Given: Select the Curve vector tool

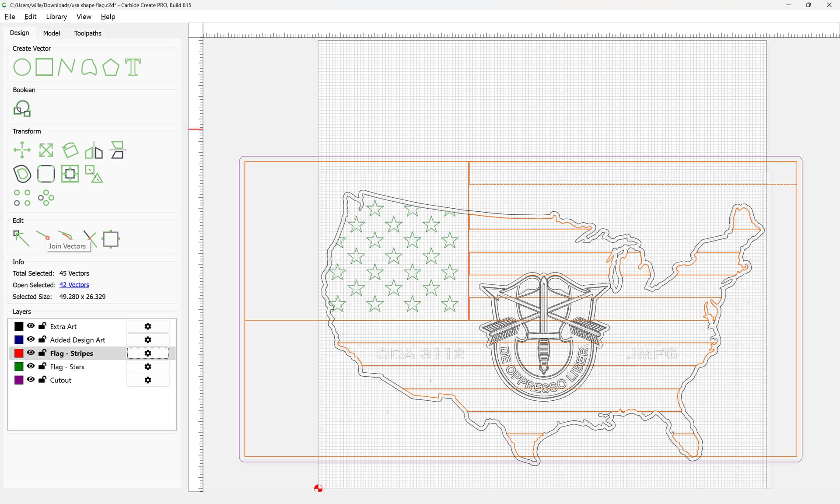Looking at the screenshot, I should point(89,67).
